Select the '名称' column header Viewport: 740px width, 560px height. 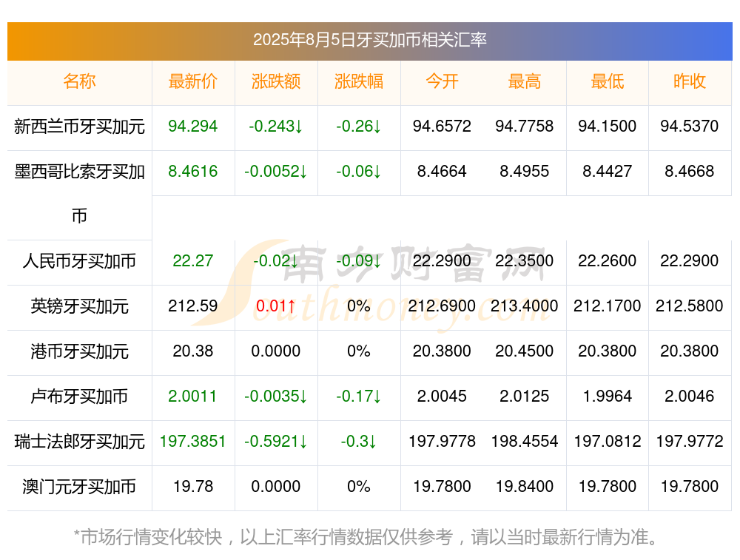click(x=79, y=81)
